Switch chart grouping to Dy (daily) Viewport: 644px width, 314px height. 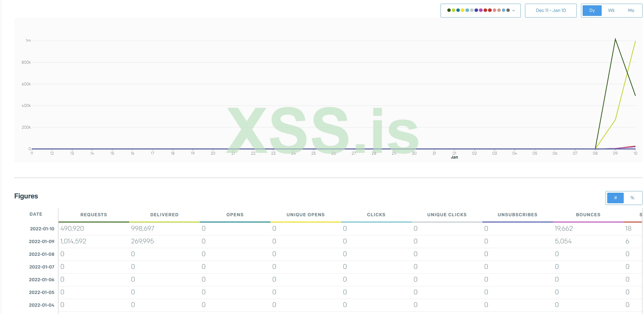coord(592,10)
